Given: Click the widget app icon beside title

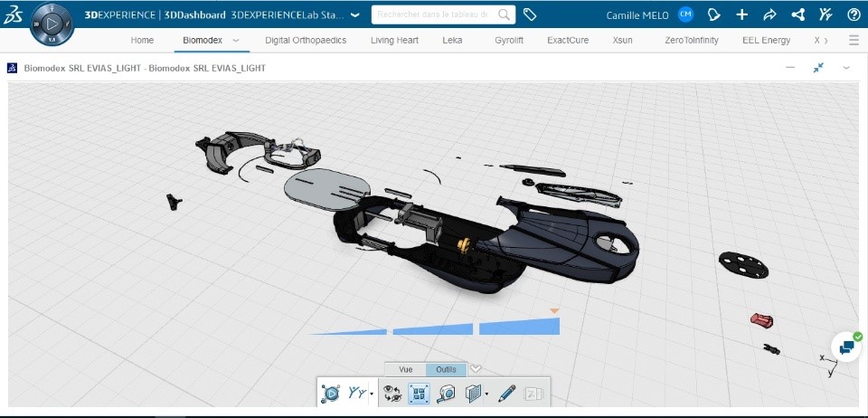Looking at the screenshot, I should tap(12, 68).
